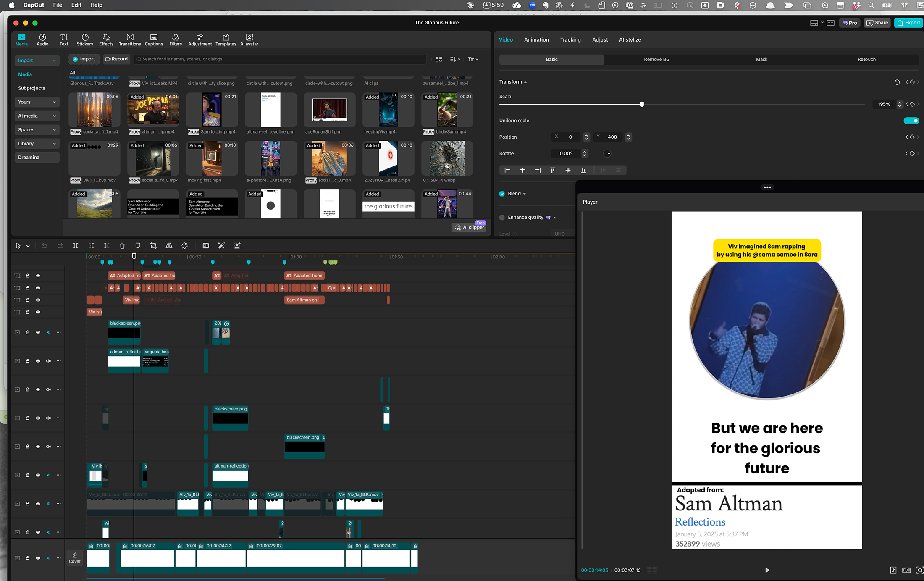924x581 pixels.
Task: Click the AI clipper button
Action: click(470, 227)
